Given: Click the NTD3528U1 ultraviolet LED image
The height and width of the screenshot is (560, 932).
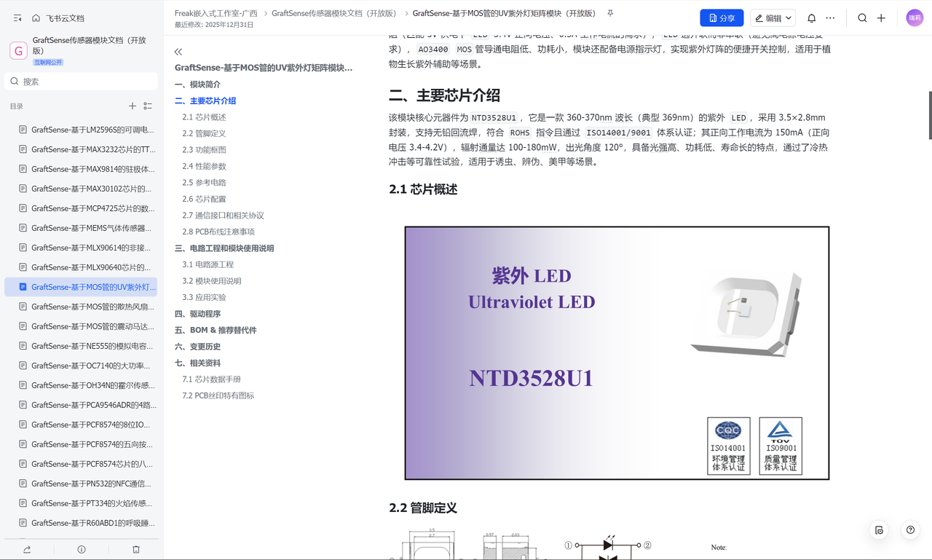Looking at the screenshot, I should click(617, 353).
